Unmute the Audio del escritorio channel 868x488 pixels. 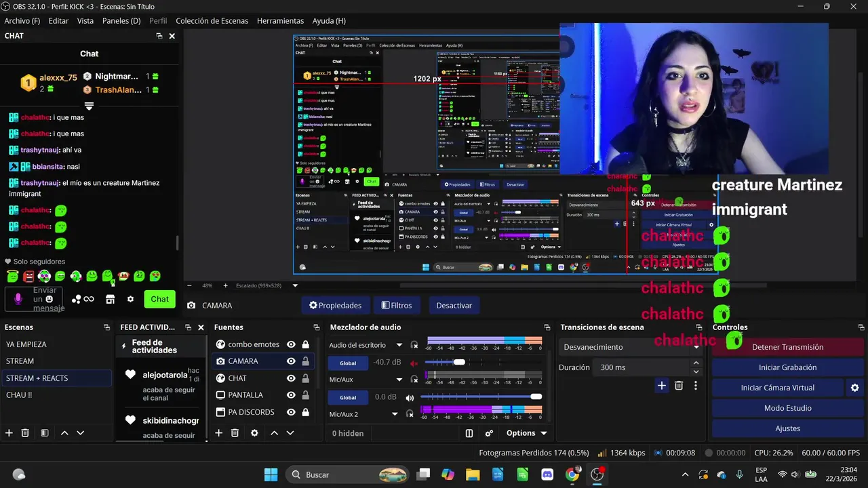coord(414,363)
